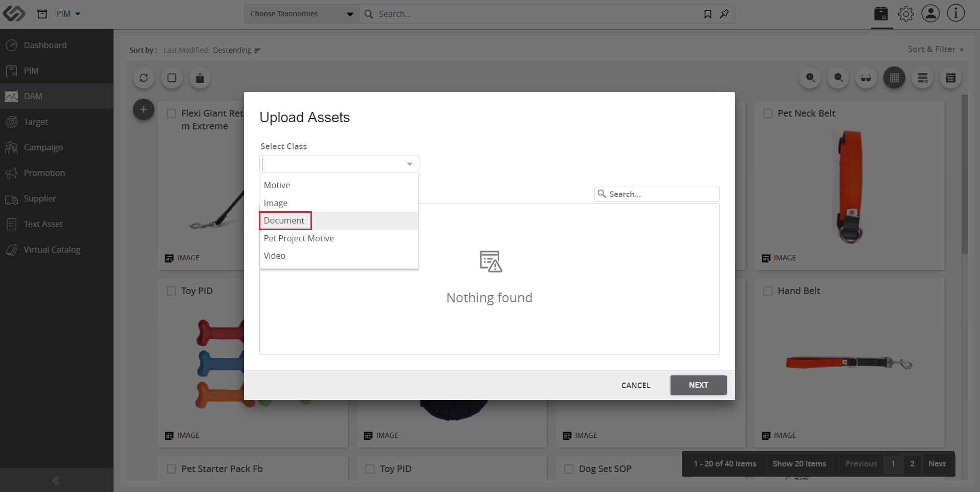Go to page 2
This screenshot has height=492, width=980.
[x=912, y=464]
